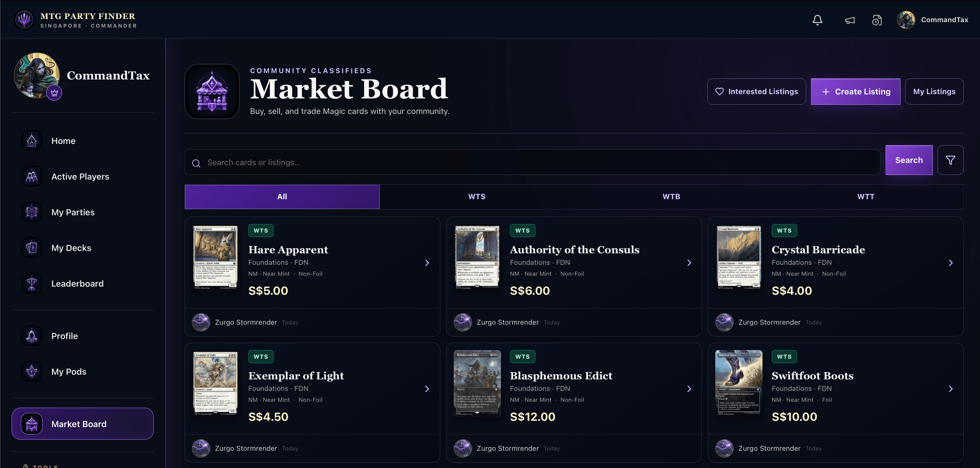
Task: Click the magnifier icon in search box
Action: point(196,163)
